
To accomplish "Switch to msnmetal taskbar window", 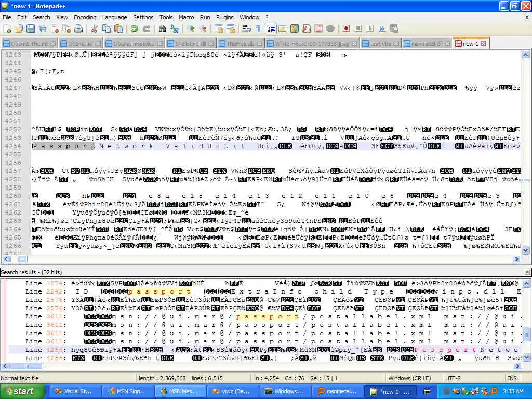I will pyautogui.click(x=337, y=391).
